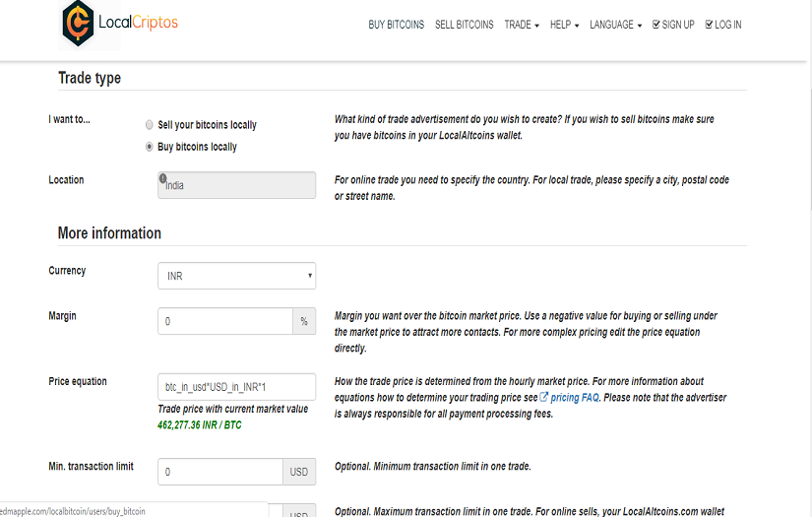
Task: Expand the Trade menu
Action: pos(522,25)
